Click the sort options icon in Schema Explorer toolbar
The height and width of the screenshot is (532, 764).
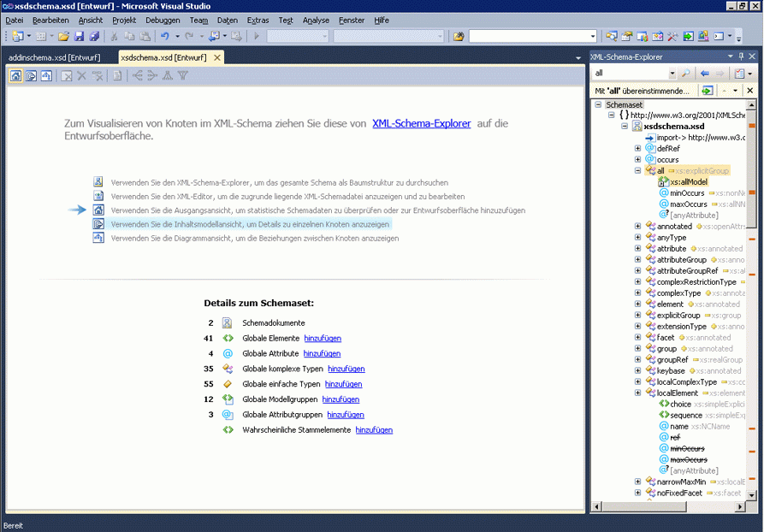(x=739, y=73)
